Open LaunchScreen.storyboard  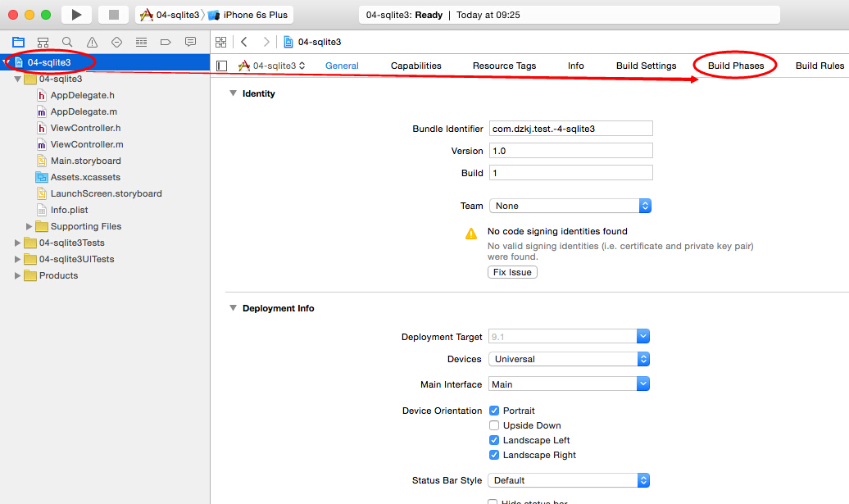point(107,193)
